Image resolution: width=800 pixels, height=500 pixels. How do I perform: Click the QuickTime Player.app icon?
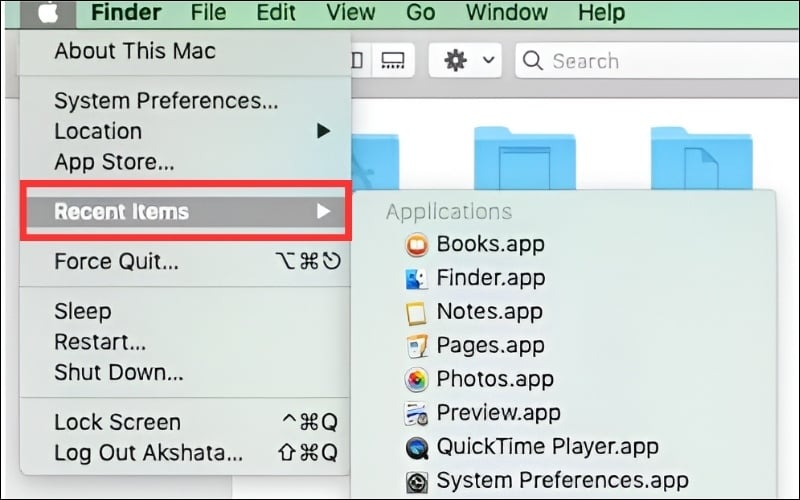[417, 447]
